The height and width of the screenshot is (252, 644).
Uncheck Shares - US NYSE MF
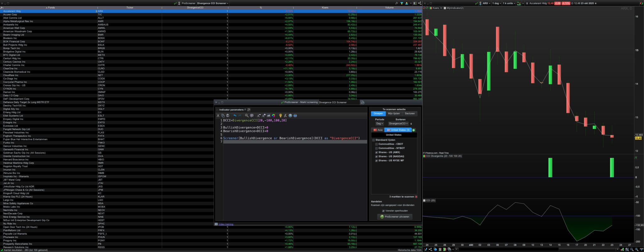(x=376, y=160)
